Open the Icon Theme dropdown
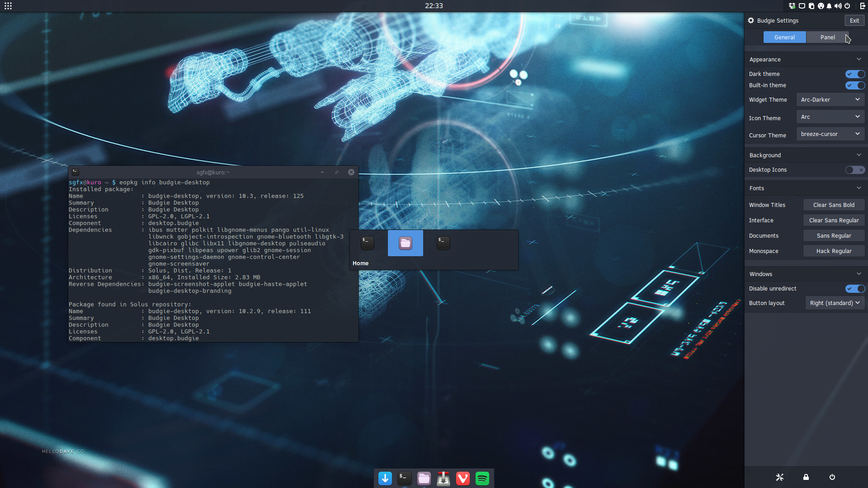The image size is (868, 488). click(x=830, y=117)
